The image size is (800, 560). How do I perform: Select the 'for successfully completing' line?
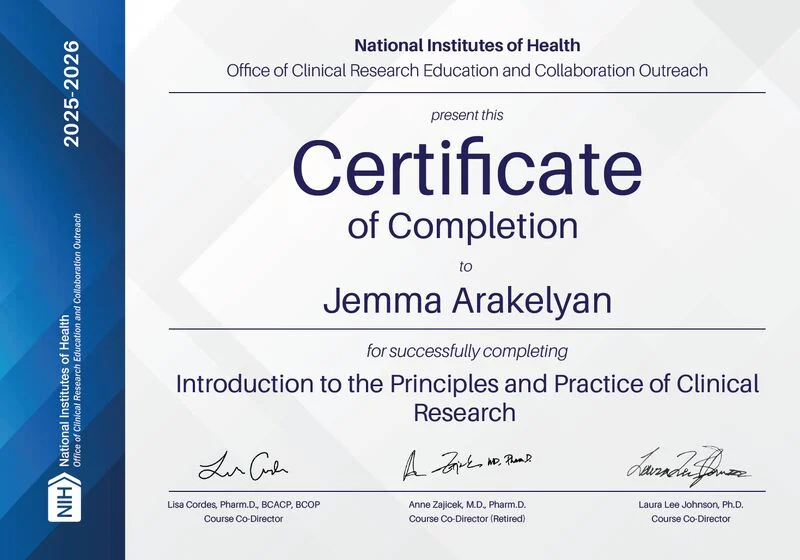pos(467,351)
